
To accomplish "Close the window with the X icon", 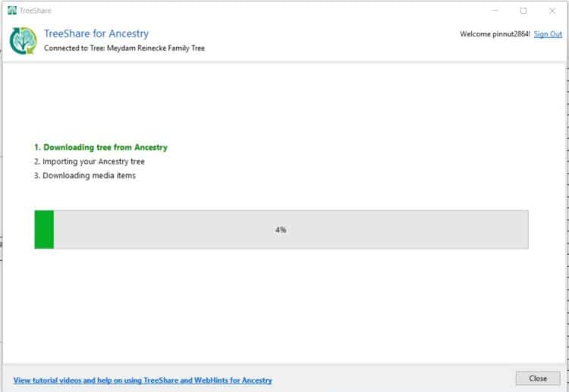I will pyautogui.click(x=552, y=11).
